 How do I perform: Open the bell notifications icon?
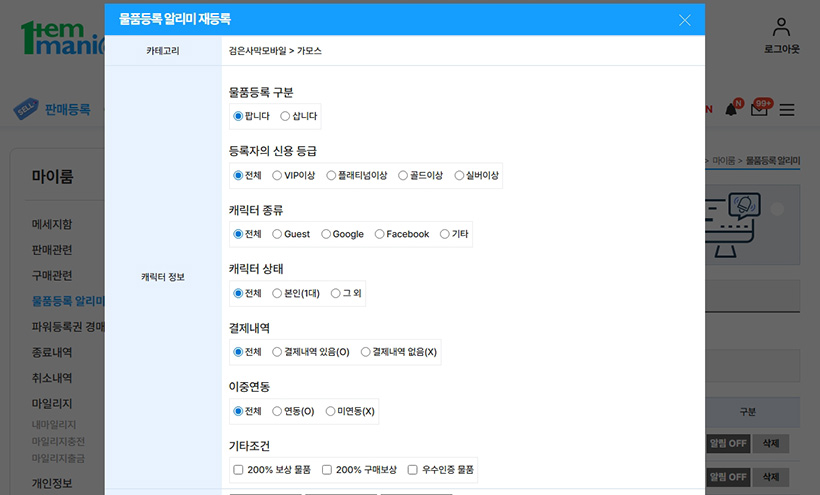pos(731,110)
